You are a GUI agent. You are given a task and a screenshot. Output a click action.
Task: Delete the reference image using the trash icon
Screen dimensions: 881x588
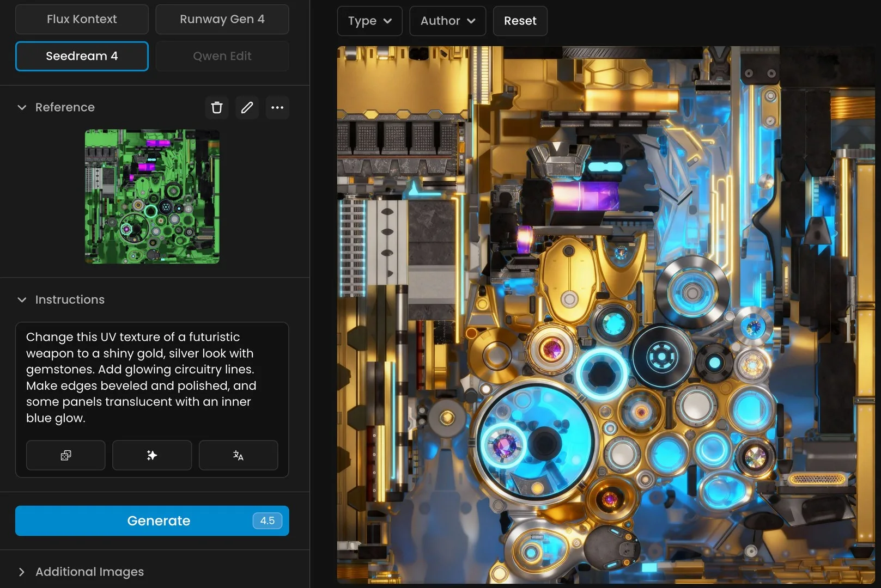216,107
